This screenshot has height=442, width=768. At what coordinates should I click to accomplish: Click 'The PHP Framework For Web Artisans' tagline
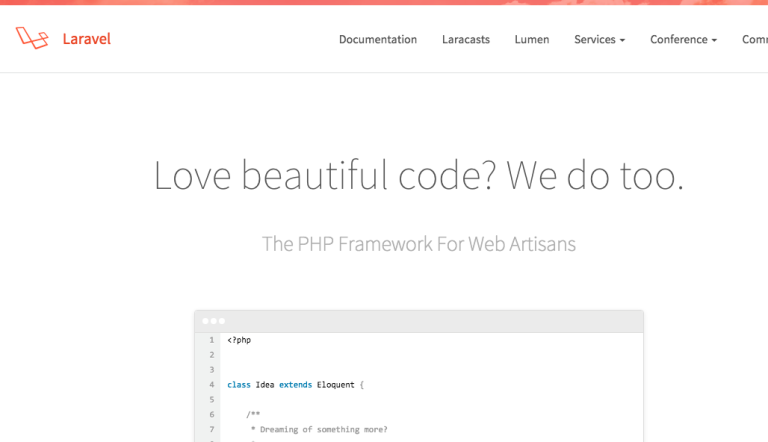[x=419, y=244]
